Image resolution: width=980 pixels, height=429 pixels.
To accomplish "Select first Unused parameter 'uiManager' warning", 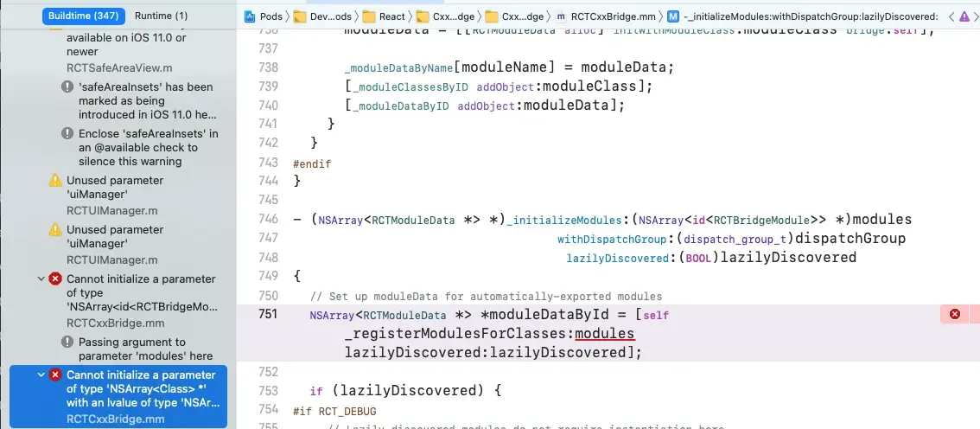I will pyautogui.click(x=115, y=195).
